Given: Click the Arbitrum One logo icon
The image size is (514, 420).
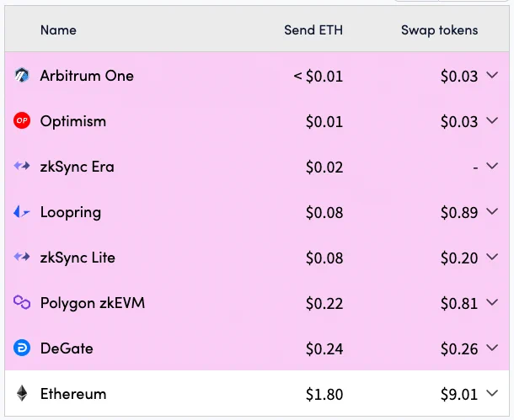Looking at the screenshot, I should 22,75.
